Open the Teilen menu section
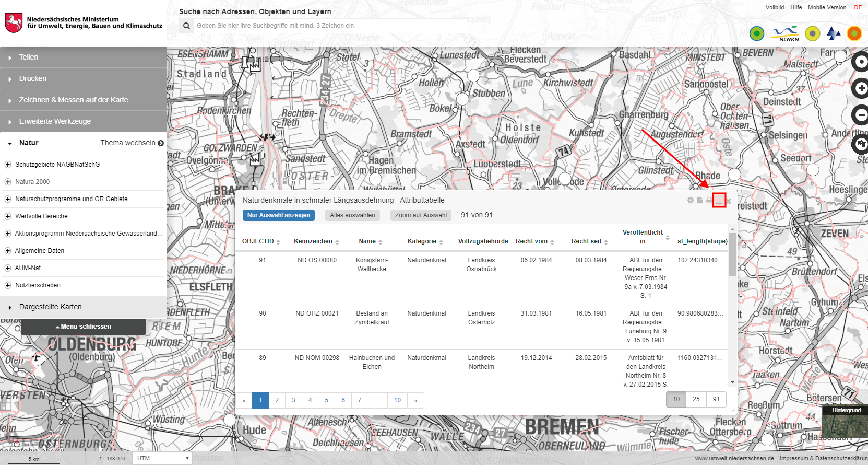868x465 pixels. click(x=83, y=57)
